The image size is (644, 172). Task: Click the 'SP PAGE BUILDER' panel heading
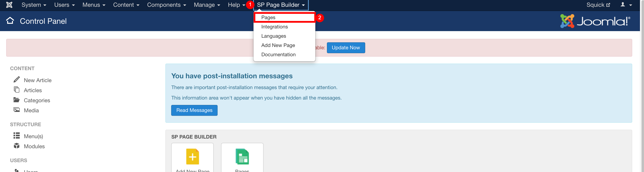pyautogui.click(x=194, y=137)
